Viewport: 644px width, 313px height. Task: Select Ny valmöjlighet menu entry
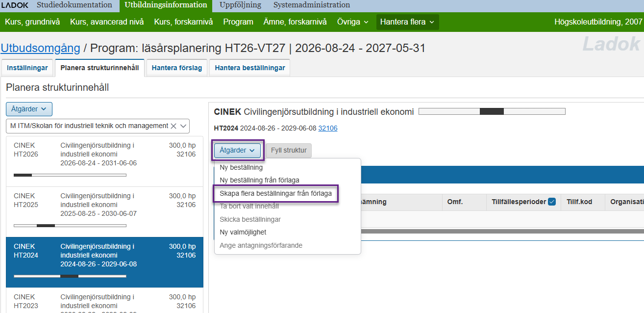pyautogui.click(x=243, y=232)
